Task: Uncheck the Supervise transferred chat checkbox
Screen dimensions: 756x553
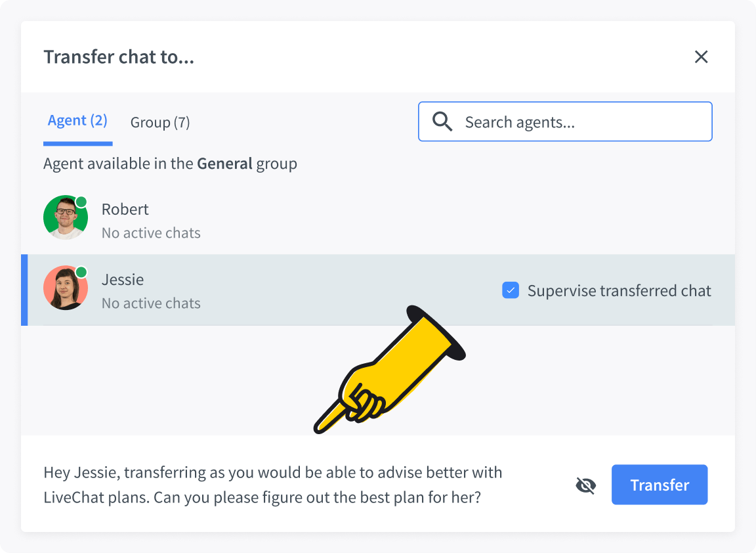Action: click(511, 290)
